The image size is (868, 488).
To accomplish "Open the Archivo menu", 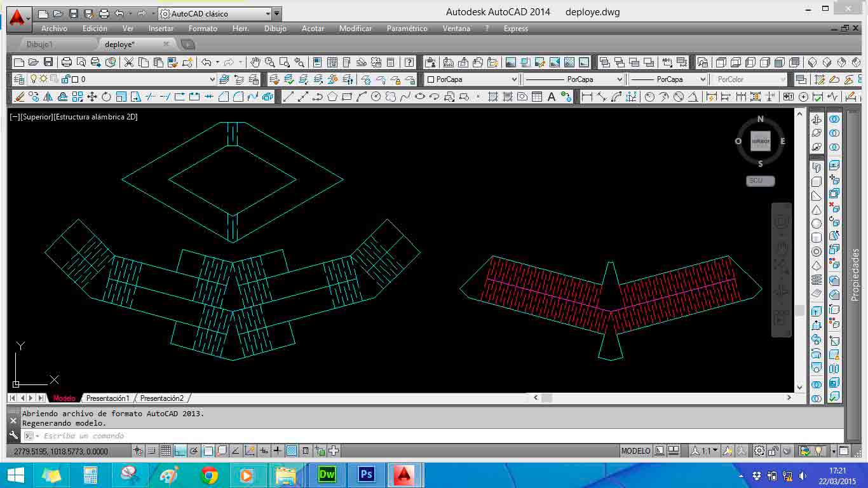I will pyautogui.click(x=54, y=29).
